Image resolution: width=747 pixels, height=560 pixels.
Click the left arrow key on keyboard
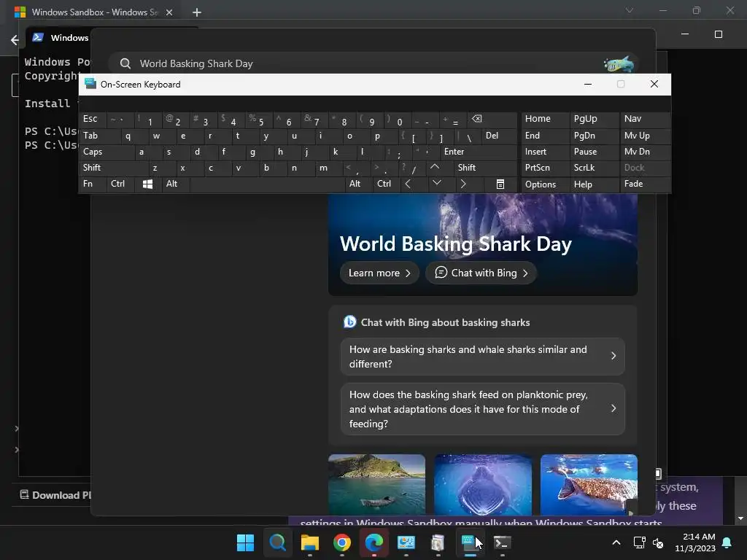408,184
